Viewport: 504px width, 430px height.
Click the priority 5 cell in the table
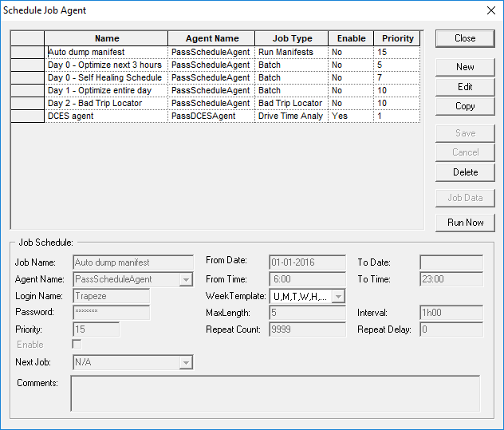[x=396, y=65]
